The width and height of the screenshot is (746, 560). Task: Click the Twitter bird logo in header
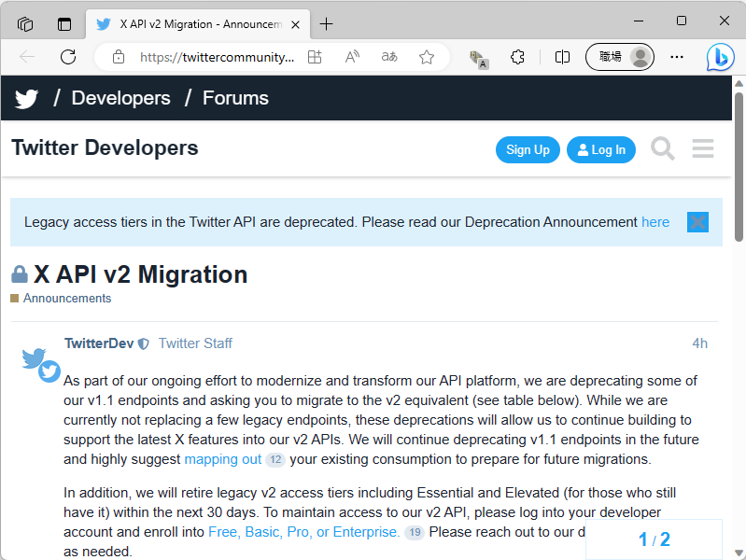26,99
